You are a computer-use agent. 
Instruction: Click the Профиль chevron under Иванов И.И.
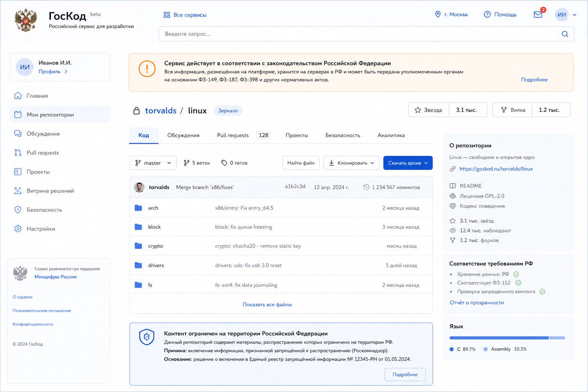tap(66, 72)
